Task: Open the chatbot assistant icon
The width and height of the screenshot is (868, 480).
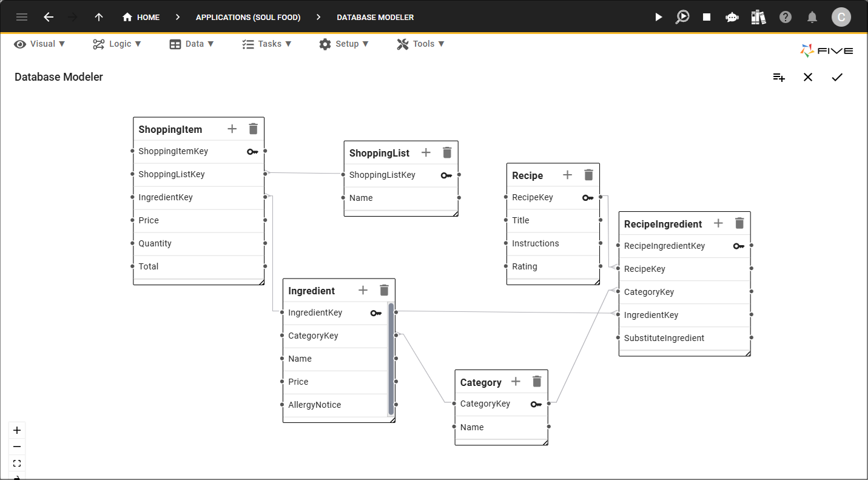Action: tap(732, 17)
